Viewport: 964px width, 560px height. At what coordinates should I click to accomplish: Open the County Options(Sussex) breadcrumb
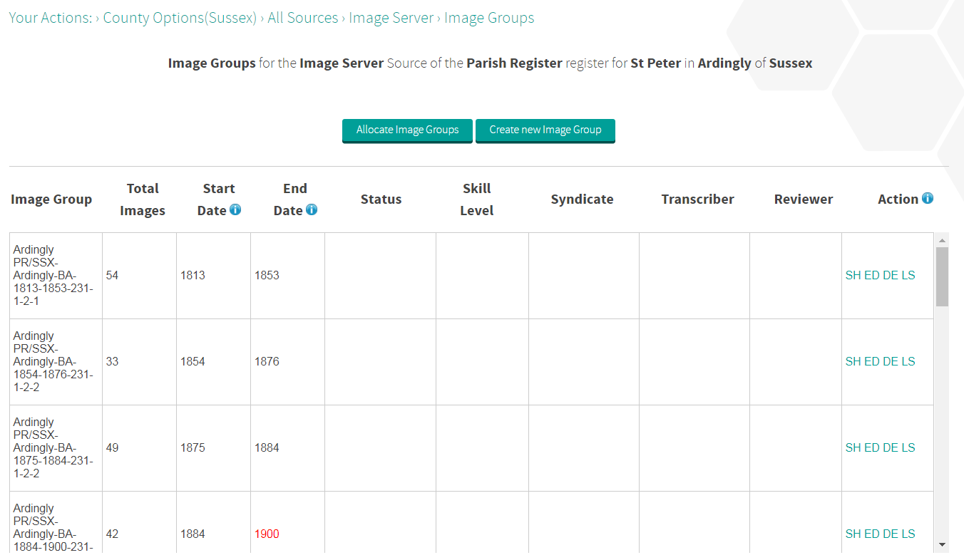[x=180, y=18]
